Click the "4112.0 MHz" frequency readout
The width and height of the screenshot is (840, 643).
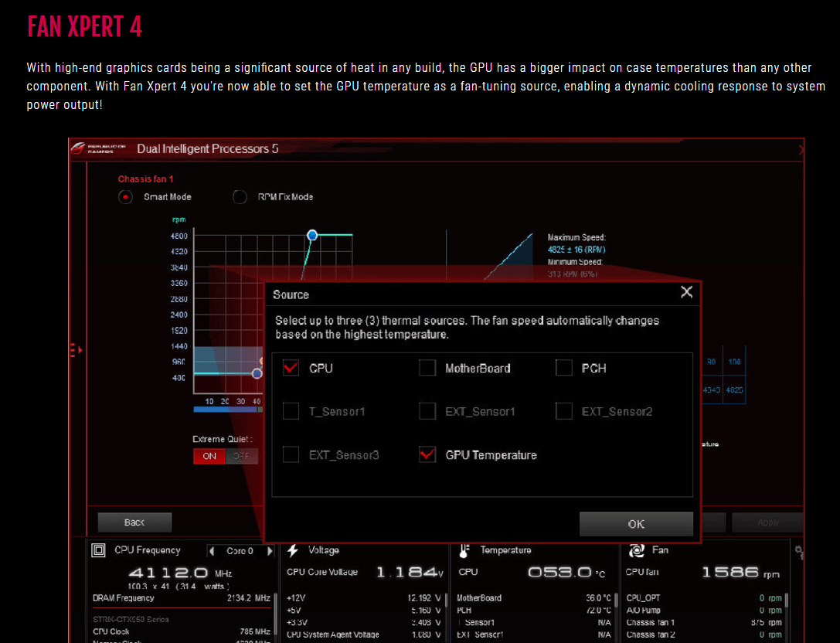(181, 573)
